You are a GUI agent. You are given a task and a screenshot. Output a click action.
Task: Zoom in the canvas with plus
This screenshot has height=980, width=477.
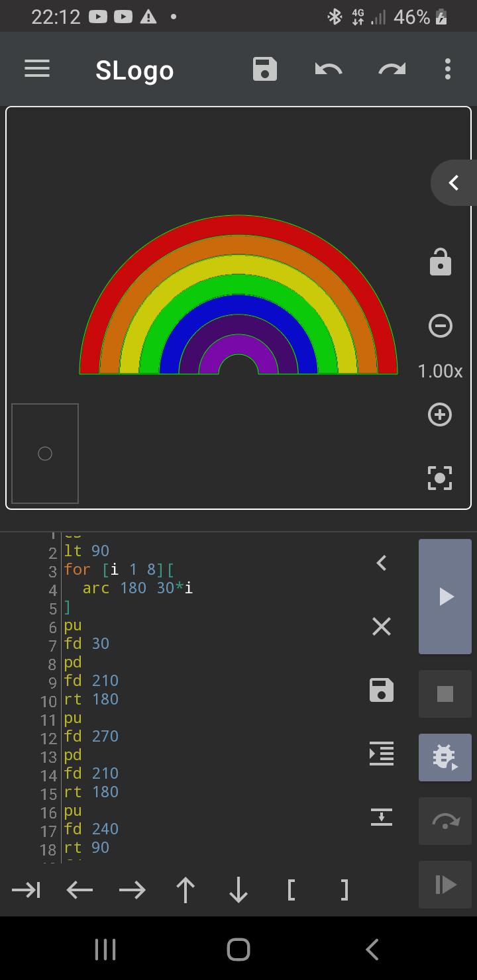pos(441,415)
